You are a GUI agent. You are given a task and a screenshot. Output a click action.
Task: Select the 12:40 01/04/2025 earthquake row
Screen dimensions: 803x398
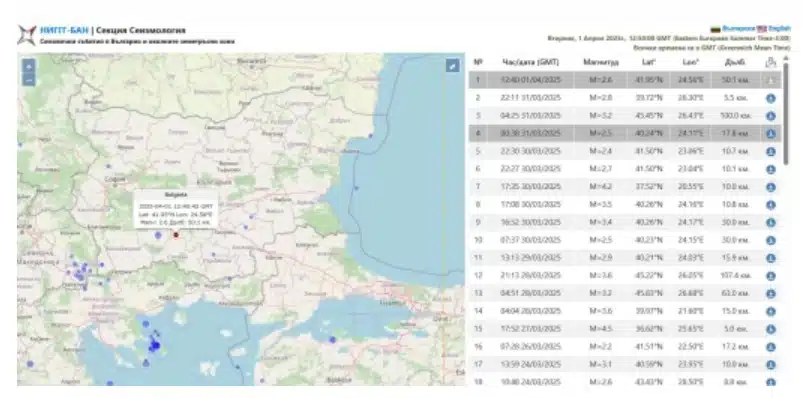click(625, 80)
